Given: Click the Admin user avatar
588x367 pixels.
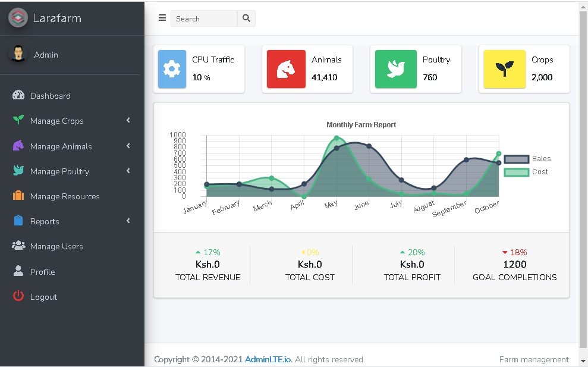Looking at the screenshot, I should [x=18, y=55].
